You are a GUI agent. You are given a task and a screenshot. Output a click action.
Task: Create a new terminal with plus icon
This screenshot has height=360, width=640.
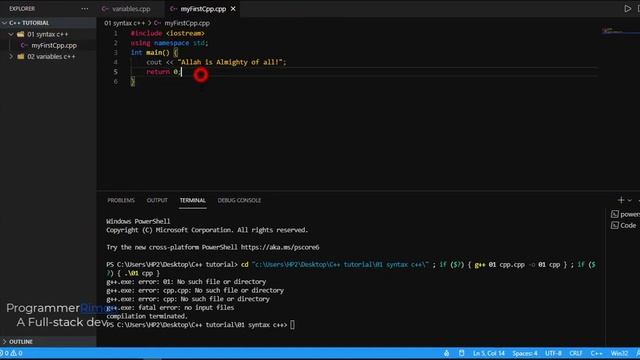click(x=621, y=200)
